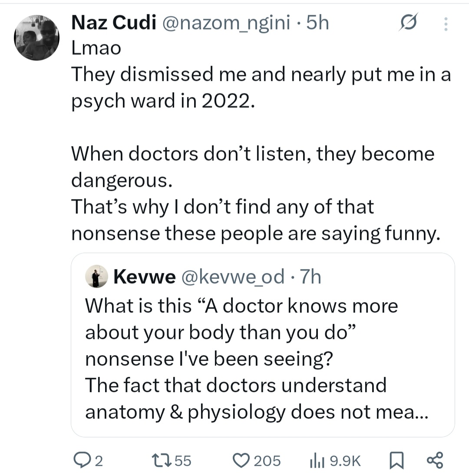Click the 55 reposts count
The width and height of the screenshot is (469, 476).
tap(182, 461)
